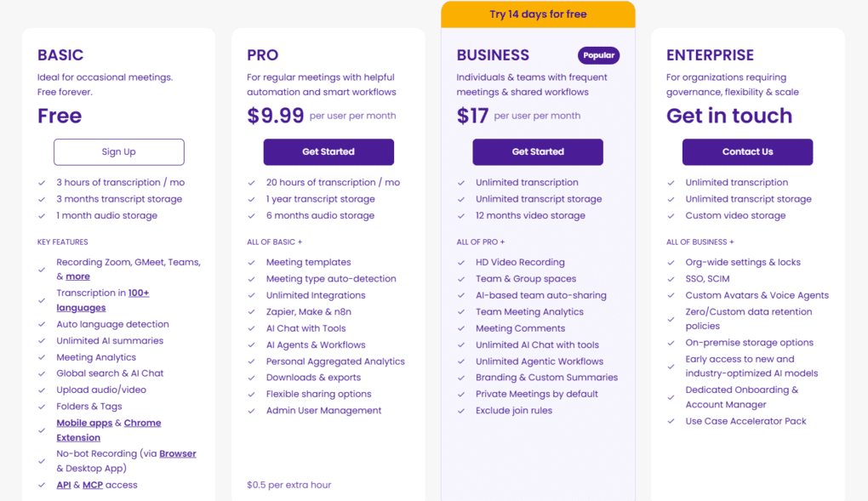Click Get Started under the PRO plan
The width and height of the screenshot is (868, 501).
[328, 151]
